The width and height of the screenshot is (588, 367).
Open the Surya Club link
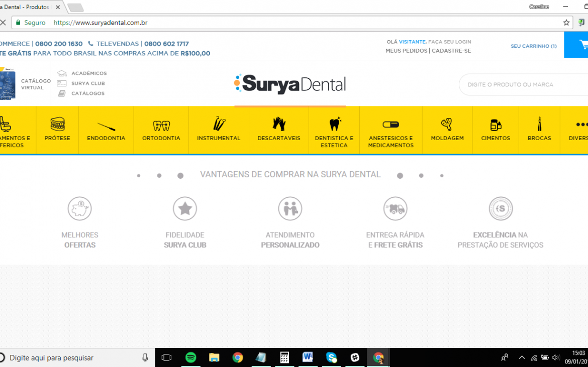point(88,83)
